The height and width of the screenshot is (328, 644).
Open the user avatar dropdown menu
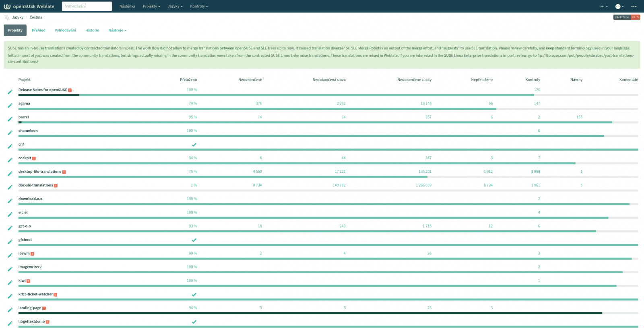tap(619, 6)
